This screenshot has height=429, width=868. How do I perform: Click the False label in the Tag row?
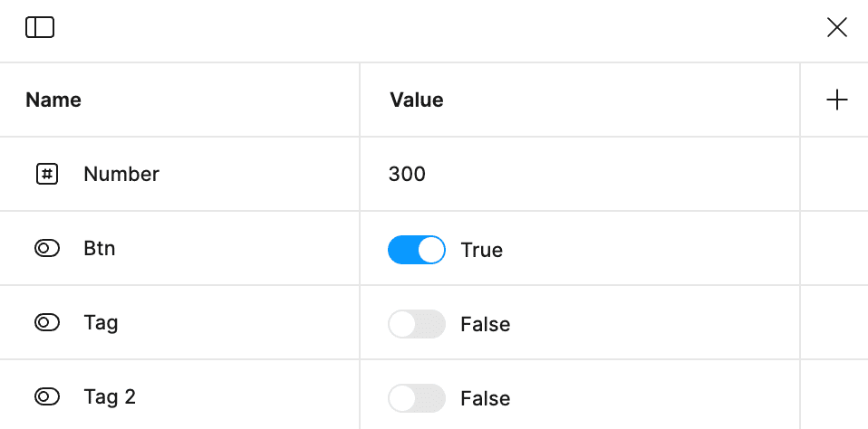pyautogui.click(x=485, y=324)
